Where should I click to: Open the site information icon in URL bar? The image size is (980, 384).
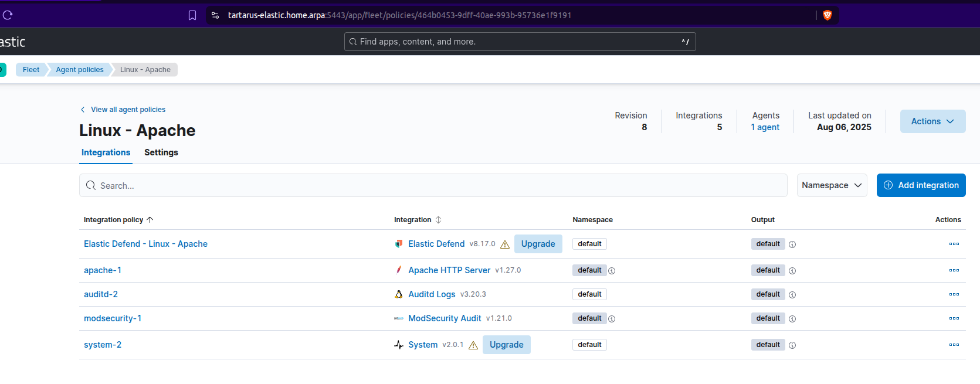pyautogui.click(x=215, y=15)
